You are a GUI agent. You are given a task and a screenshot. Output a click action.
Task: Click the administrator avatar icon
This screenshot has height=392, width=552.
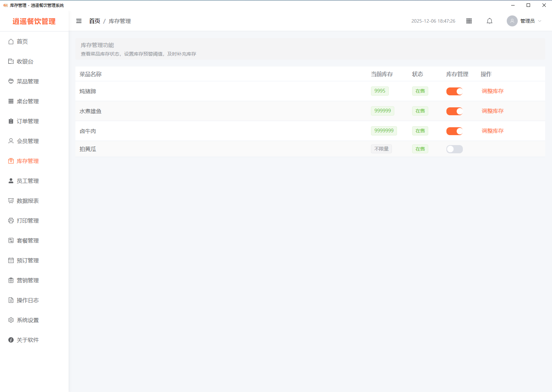pyautogui.click(x=512, y=21)
